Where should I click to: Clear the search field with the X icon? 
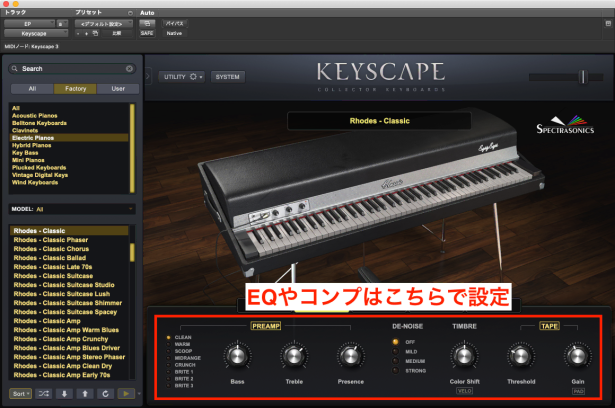coord(129,69)
